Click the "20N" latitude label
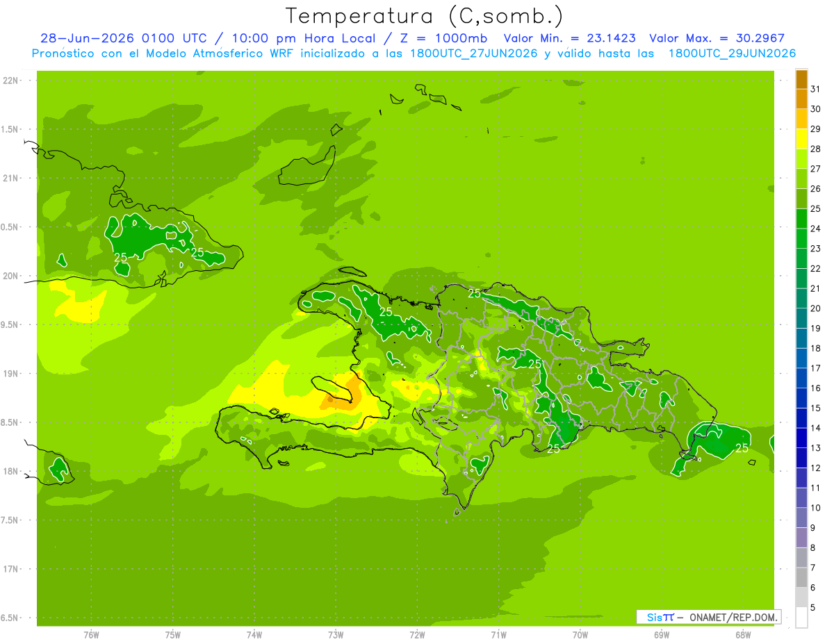The height and width of the screenshot is (644, 834). click(x=11, y=276)
